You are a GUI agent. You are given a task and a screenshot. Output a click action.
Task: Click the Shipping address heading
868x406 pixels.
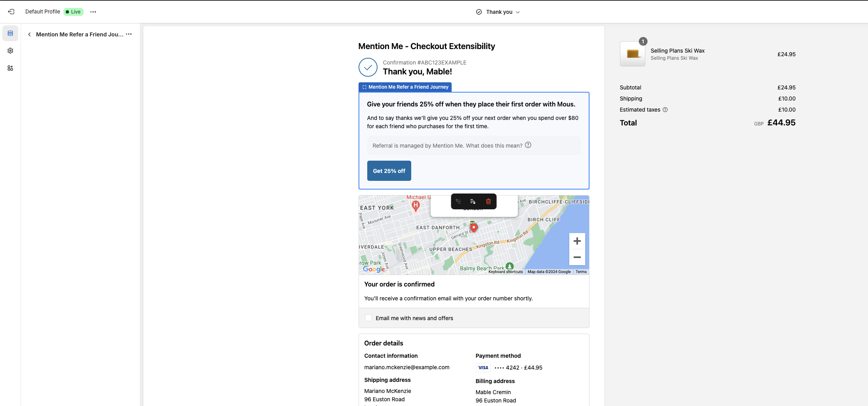387,380
